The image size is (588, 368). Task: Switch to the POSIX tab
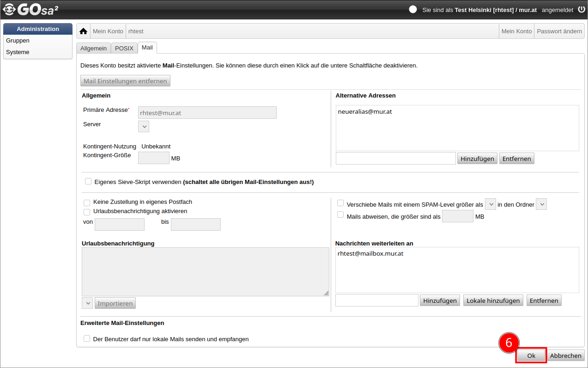[x=124, y=48]
